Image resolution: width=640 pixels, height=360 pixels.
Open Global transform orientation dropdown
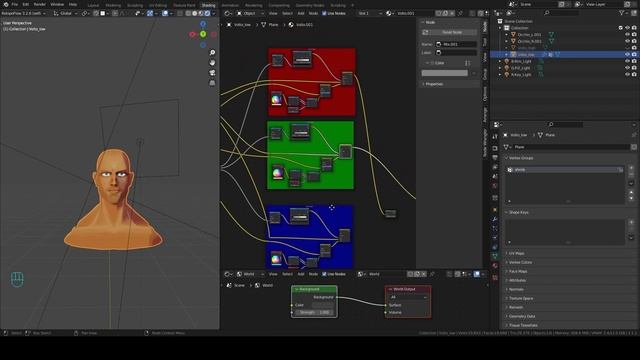tap(65, 13)
